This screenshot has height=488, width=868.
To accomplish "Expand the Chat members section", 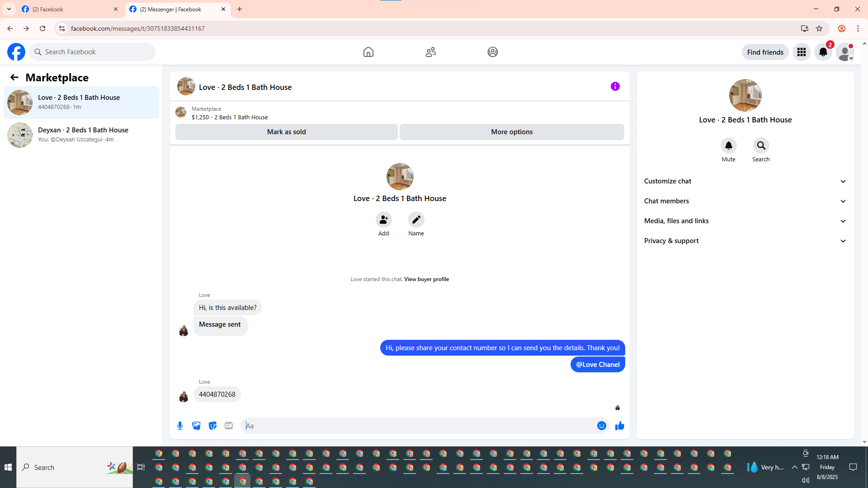I will (x=745, y=201).
